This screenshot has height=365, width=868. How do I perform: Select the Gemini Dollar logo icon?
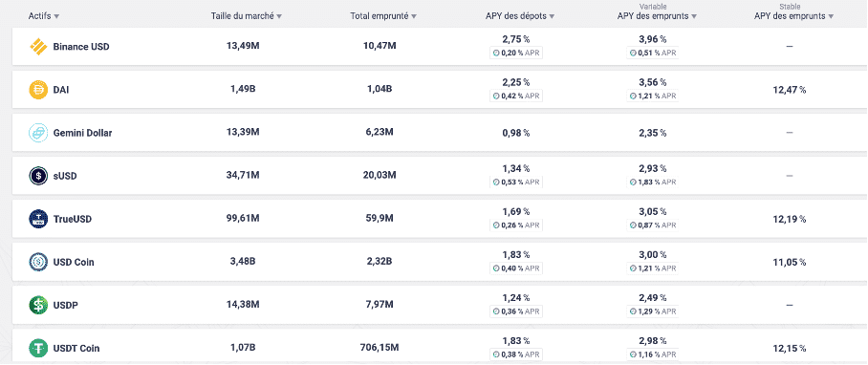(38, 133)
